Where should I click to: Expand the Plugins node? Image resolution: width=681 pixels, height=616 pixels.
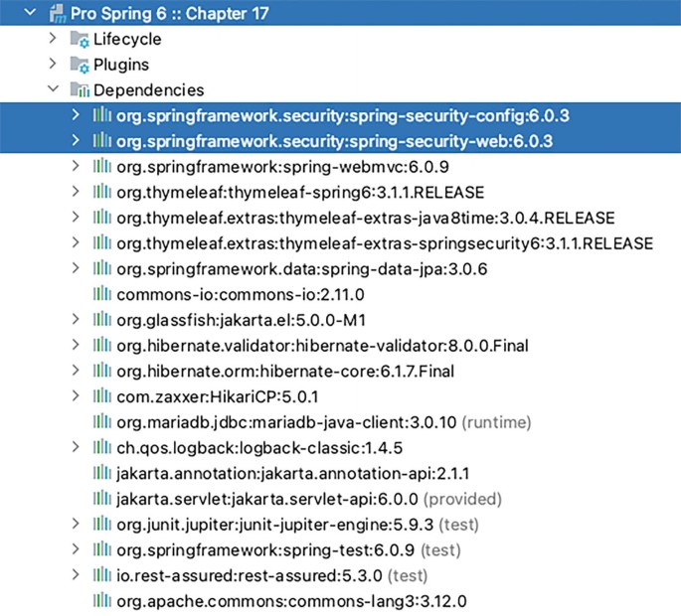click(53, 65)
